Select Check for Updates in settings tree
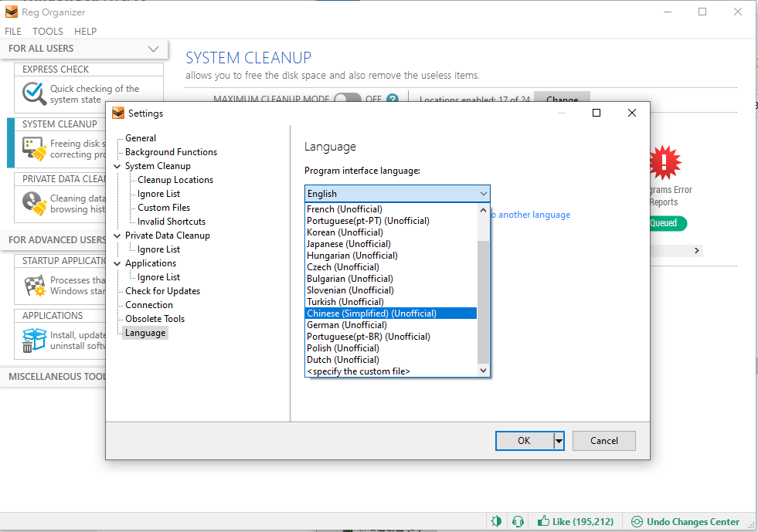This screenshot has width=758, height=532. [x=162, y=291]
